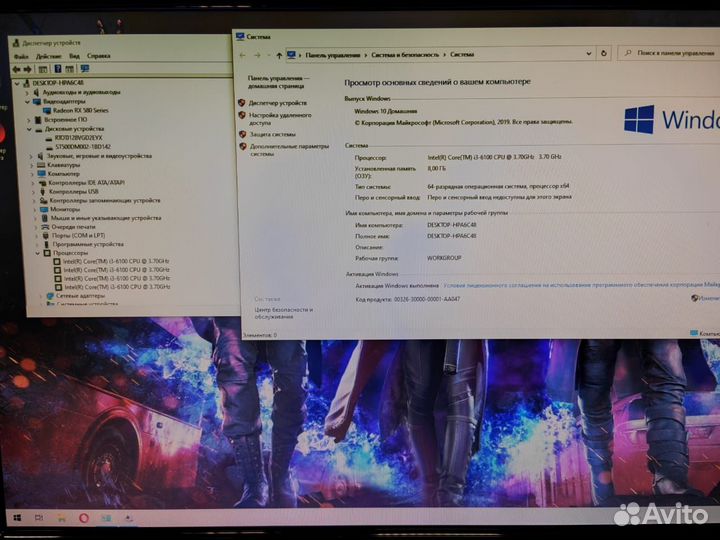The height and width of the screenshot is (540, 720).
Task: Open Дополнительные параметры системы link
Action: pyautogui.click(x=289, y=150)
